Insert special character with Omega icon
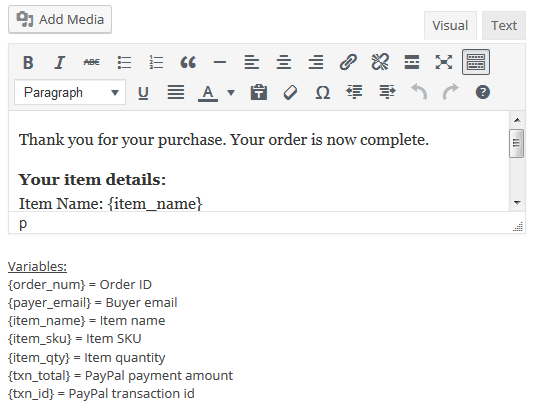The width and height of the screenshot is (540, 408). click(323, 92)
